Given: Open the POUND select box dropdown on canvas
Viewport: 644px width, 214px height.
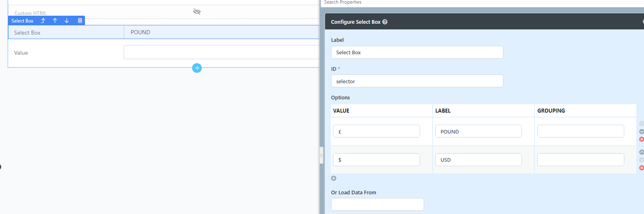Looking at the screenshot, I should (222, 32).
